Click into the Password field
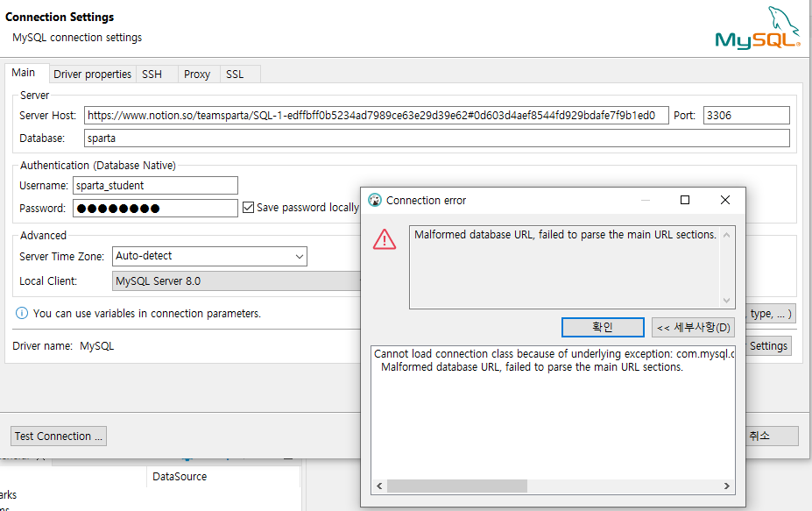 click(x=155, y=209)
